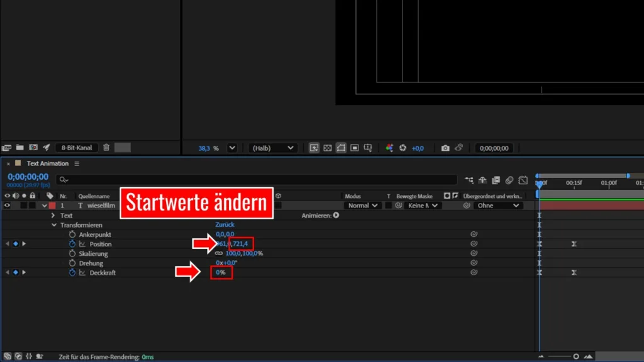Open the Keine track matte dropdown

(x=422, y=206)
